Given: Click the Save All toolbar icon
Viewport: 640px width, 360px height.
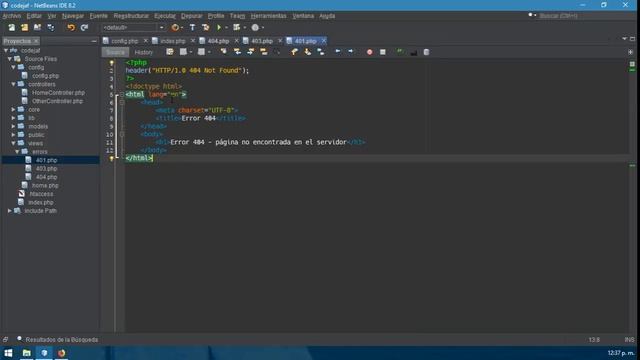Looking at the screenshot, I should pos(51,27).
